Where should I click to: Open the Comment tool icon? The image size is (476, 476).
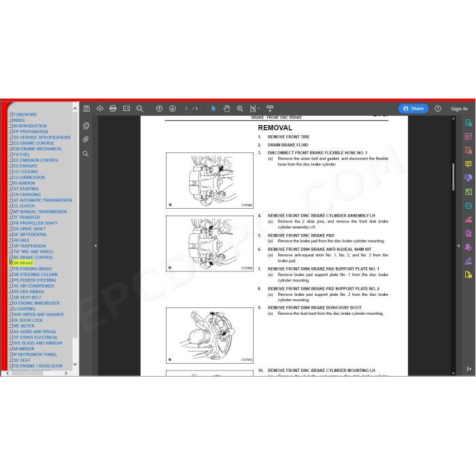click(468, 165)
